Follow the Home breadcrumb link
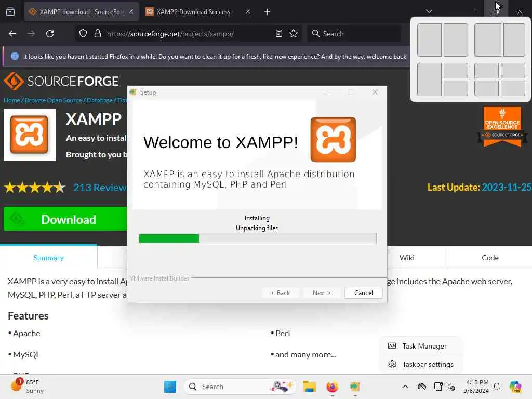This screenshot has height=399, width=532. pos(11,100)
